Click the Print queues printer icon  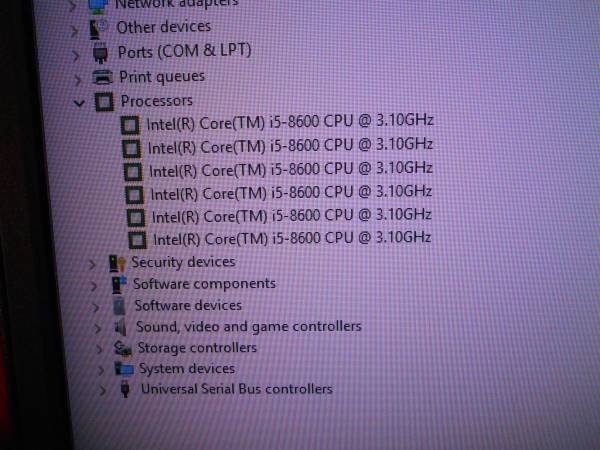[x=103, y=77]
